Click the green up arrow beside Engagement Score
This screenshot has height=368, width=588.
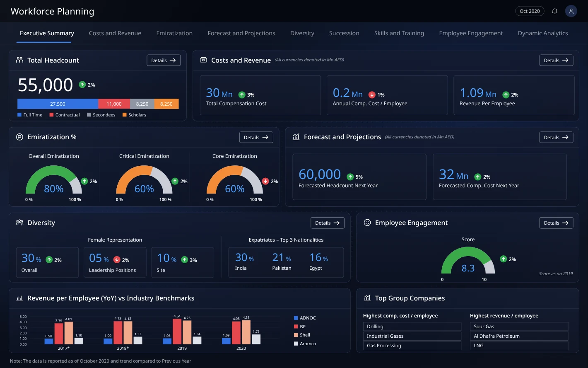tap(503, 259)
